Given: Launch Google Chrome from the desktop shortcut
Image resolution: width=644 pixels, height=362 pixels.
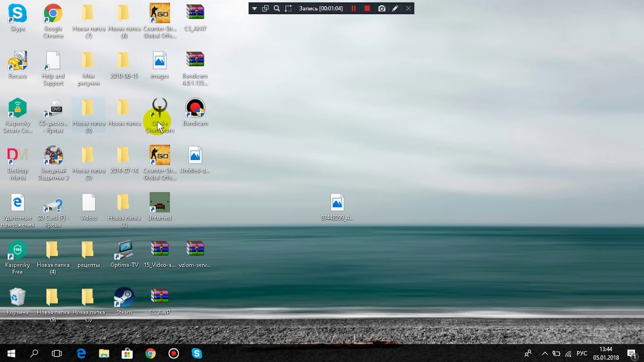Looking at the screenshot, I should pos(53,21).
